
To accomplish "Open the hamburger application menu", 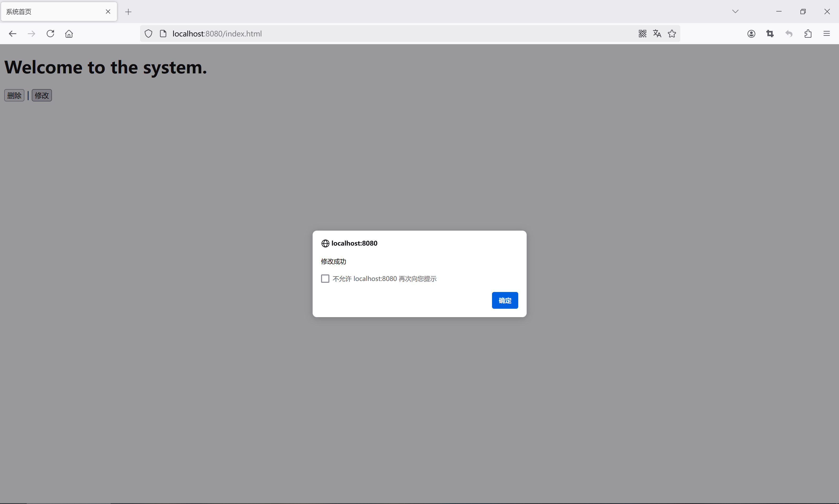I will coord(827,34).
